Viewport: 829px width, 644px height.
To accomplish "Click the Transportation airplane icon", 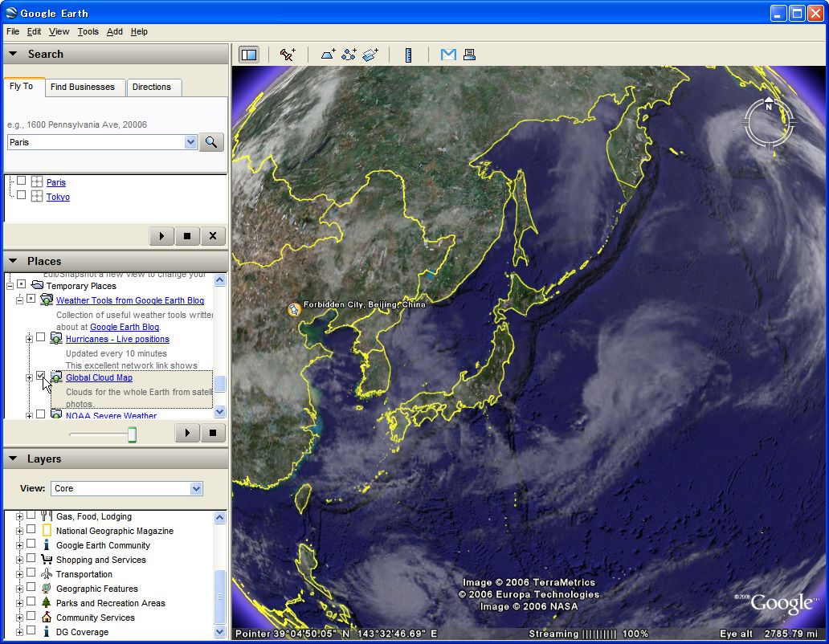I will click(x=47, y=573).
